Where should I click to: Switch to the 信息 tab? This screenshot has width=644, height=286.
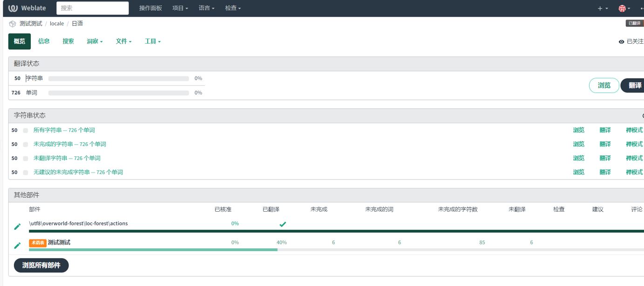pyautogui.click(x=44, y=41)
